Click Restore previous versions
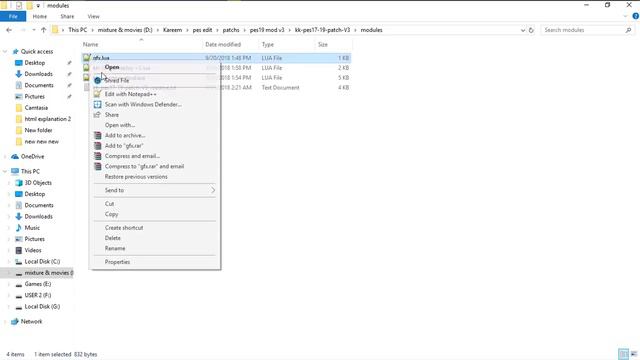 click(x=136, y=177)
